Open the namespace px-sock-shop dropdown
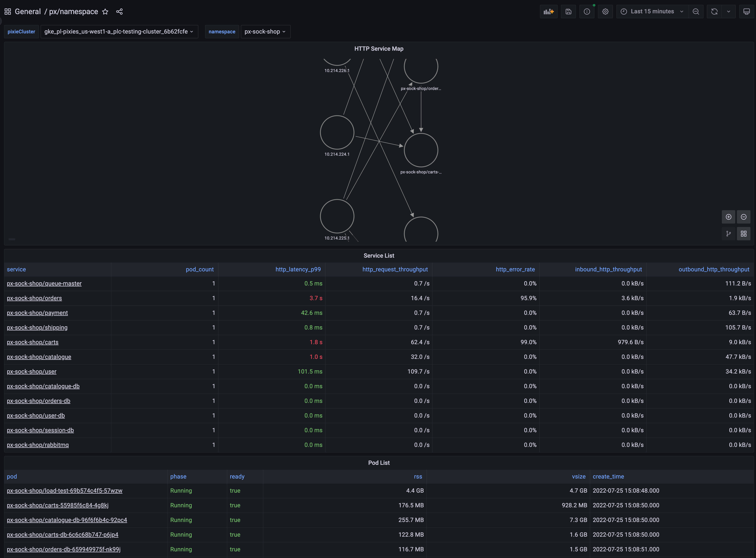Image resolution: width=756 pixels, height=558 pixels. pyautogui.click(x=265, y=31)
